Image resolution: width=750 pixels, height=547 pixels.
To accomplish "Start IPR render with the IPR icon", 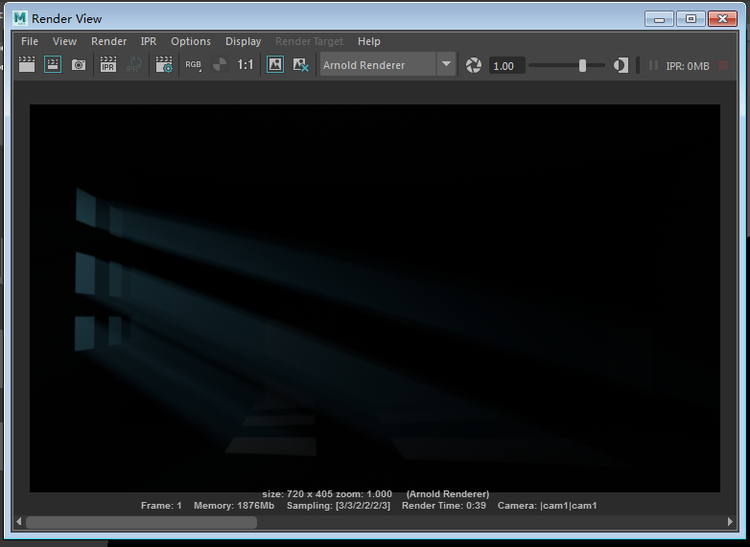I will (x=108, y=65).
